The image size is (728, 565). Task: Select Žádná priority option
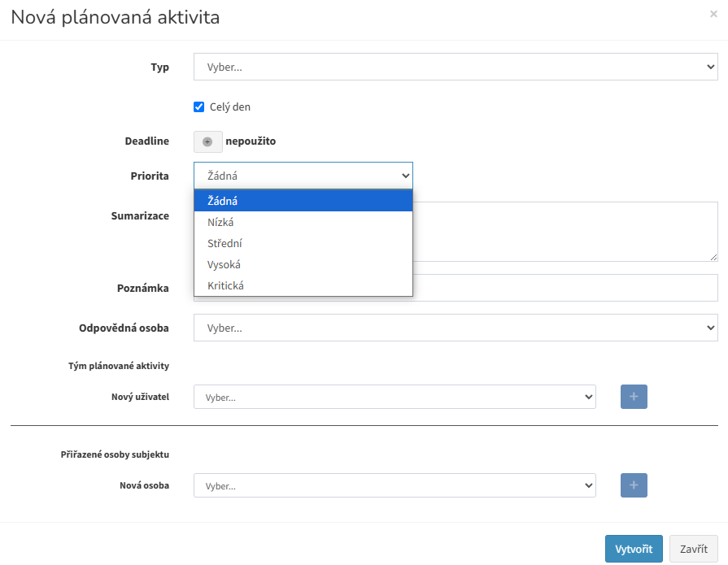pyautogui.click(x=303, y=201)
